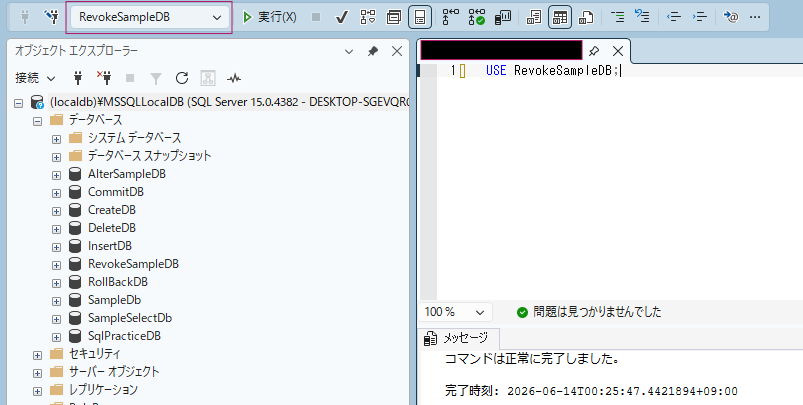The width and height of the screenshot is (803, 405).
Task: Click 問題は見つかりませんでした status
Action: [x=589, y=312]
